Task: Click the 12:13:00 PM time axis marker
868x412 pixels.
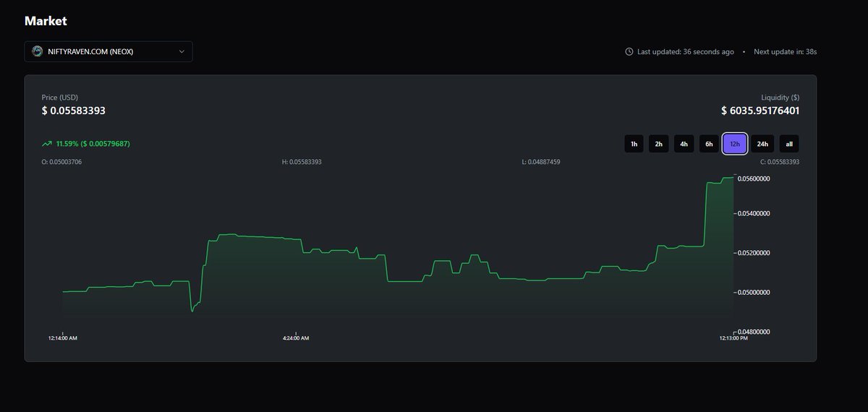Action: pyautogui.click(x=733, y=338)
